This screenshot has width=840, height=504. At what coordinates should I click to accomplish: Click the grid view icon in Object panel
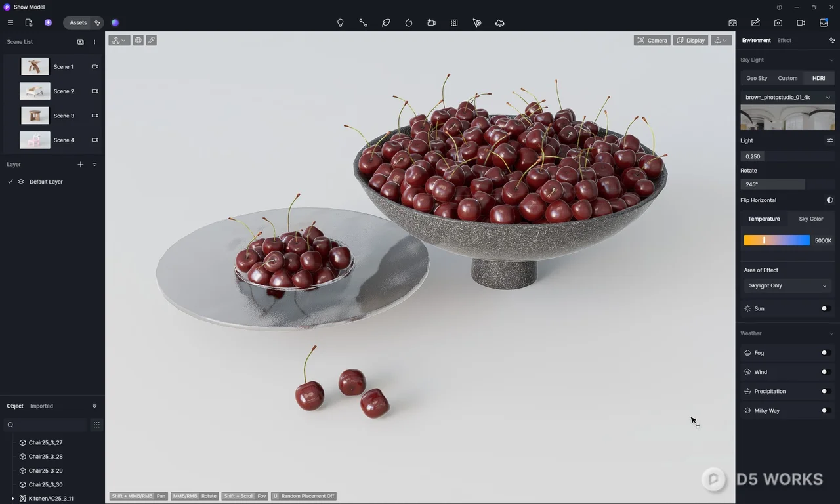[x=96, y=425]
